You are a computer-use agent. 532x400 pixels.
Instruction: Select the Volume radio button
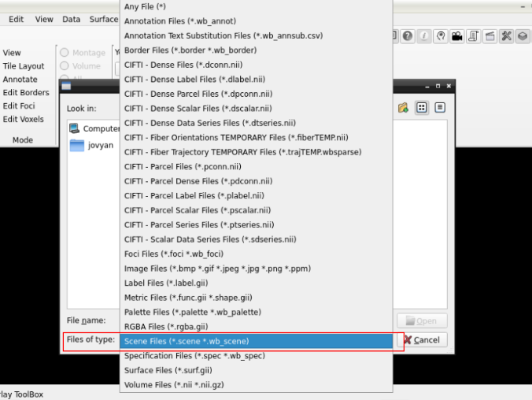click(x=65, y=66)
